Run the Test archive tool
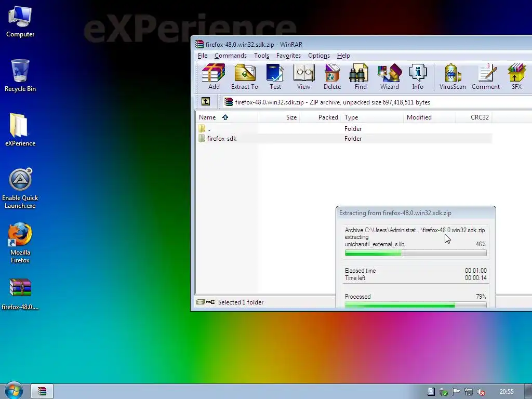 tap(275, 77)
